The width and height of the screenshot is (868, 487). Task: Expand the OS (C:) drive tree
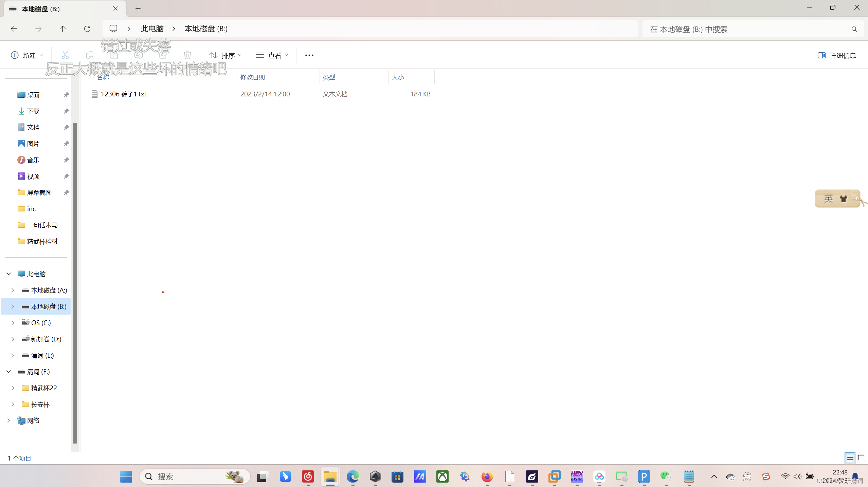click(x=13, y=323)
